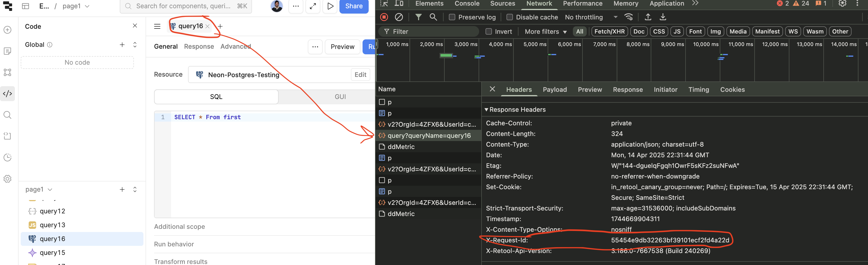Open the Code panel icon in sidebar
868x265 pixels.
(7, 93)
